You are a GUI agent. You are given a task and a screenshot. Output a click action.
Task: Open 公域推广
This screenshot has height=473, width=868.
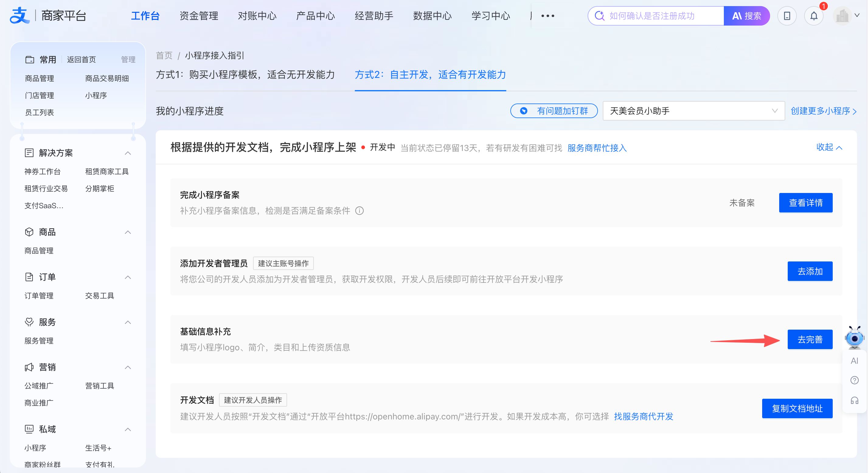point(39,386)
